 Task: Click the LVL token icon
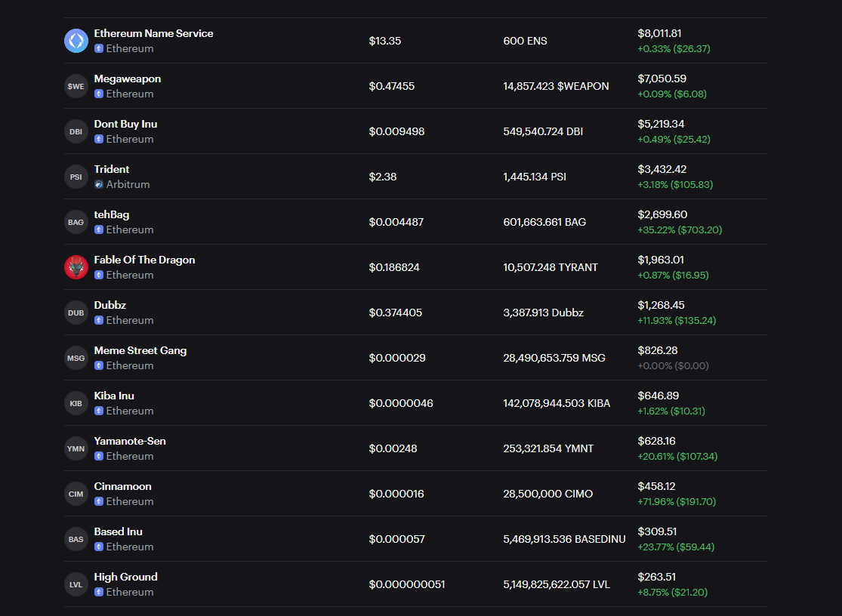pyautogui.click(x=76, y=584)
